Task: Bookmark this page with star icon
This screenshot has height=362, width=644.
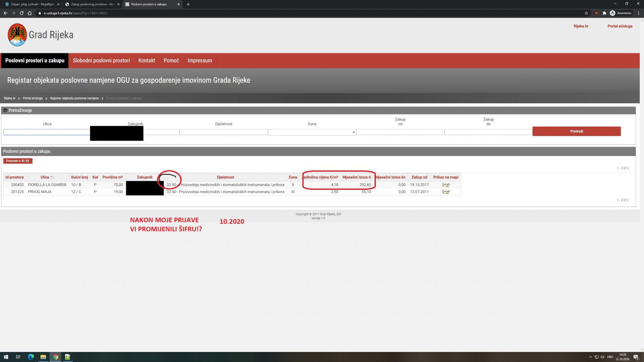Action: 586,13
